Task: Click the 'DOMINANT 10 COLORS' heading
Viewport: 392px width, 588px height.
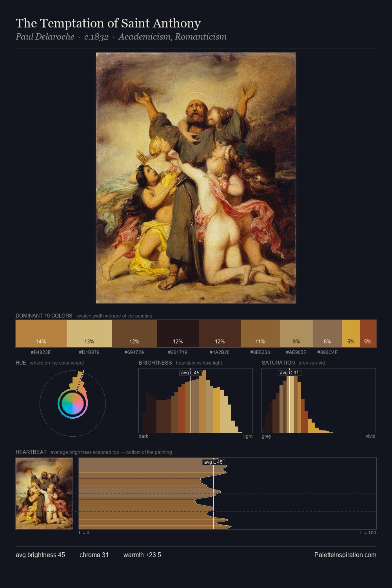Action: [x=44, y=316]
